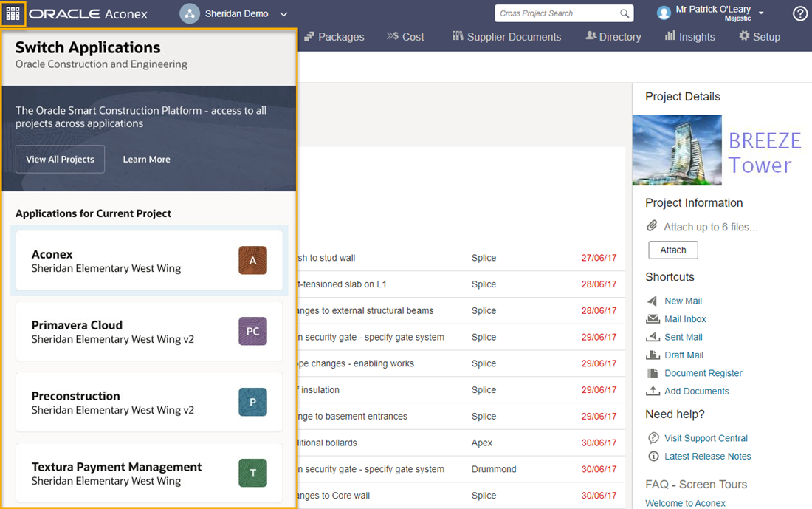Image resolution: width=812 pixels, height=509 pixels.
Task: Click the 'nge to basement entrances' row text
Action: [x=353, y=416]
